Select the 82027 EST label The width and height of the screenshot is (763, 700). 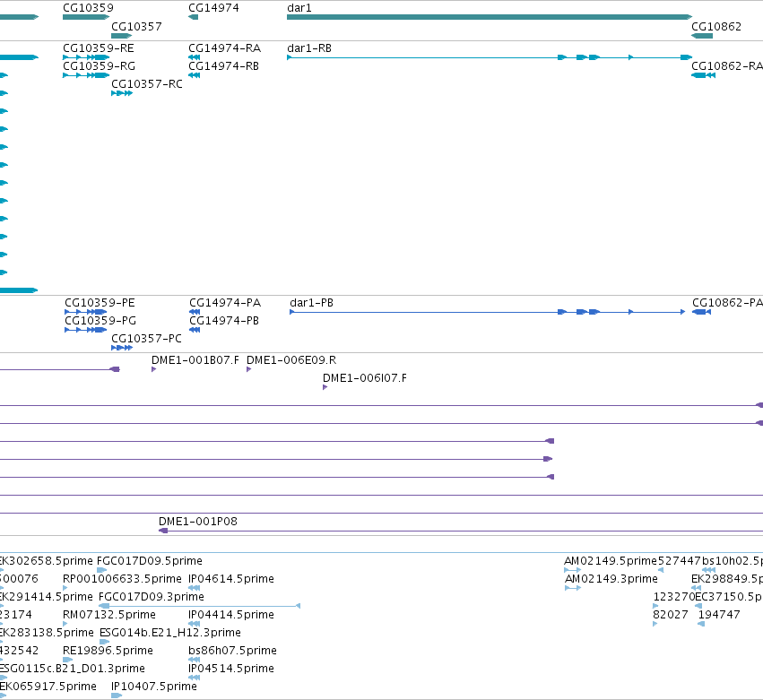point(671,615)
